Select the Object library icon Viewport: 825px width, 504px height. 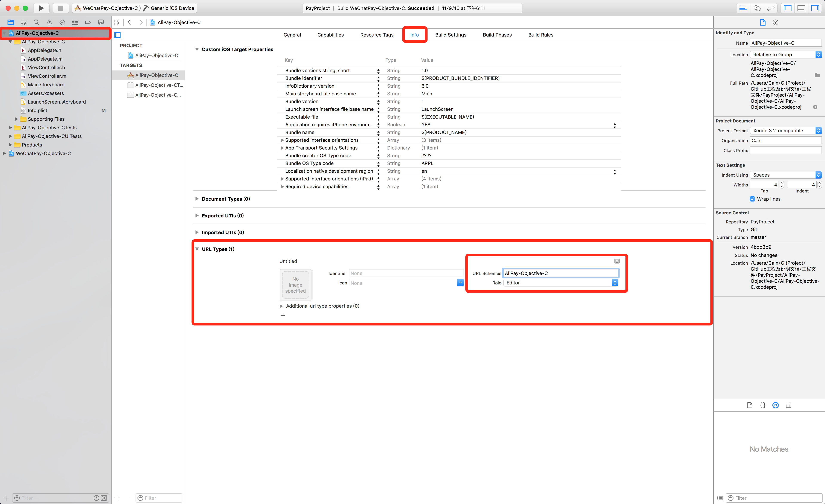pos(775,405)
